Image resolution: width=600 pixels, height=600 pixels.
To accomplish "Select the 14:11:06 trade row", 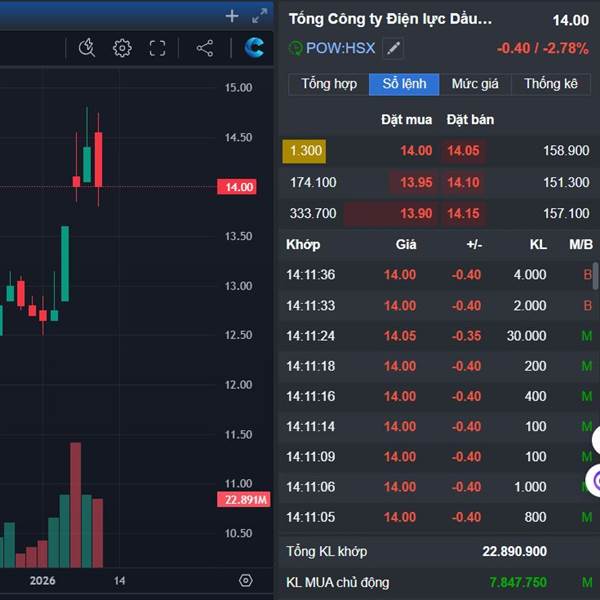I will point(439,487).
